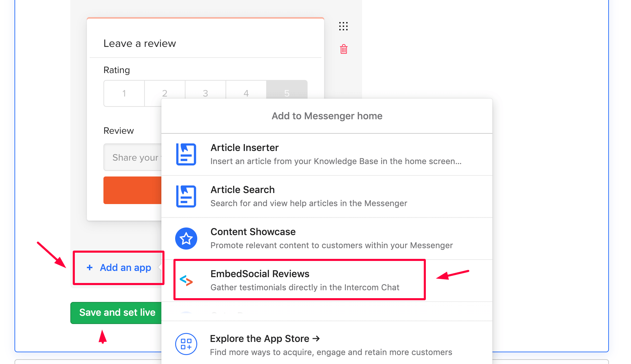Select EmbedSocial Reviews app entry
631x364 pixels.
tap(327, 281)
